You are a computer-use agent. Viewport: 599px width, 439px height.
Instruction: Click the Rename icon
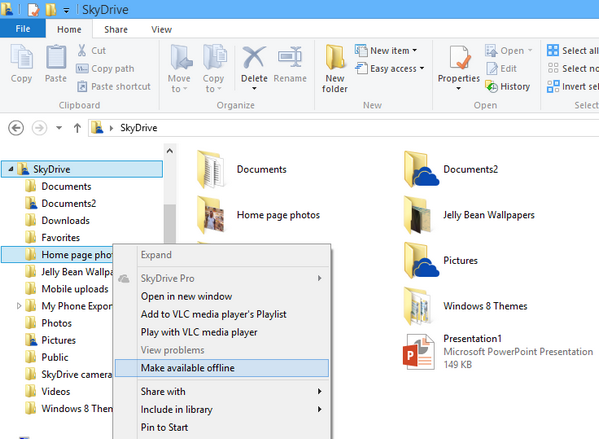[x=290, y=57]
